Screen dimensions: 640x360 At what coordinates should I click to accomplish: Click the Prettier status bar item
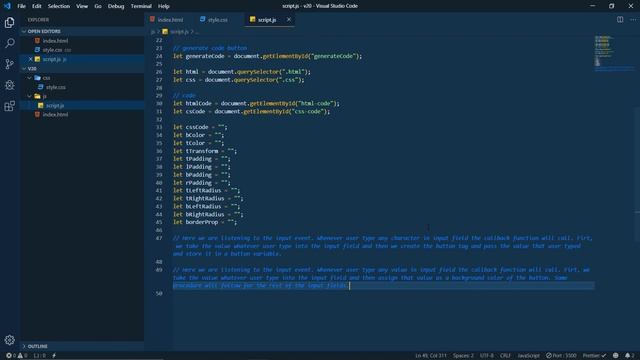pyautogui.click(x=594, y=356)
